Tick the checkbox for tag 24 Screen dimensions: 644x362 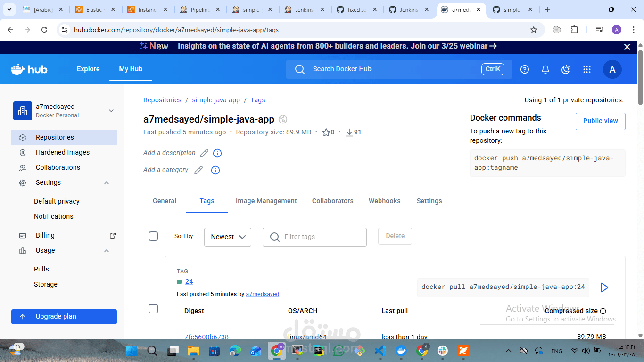[153, 309]
